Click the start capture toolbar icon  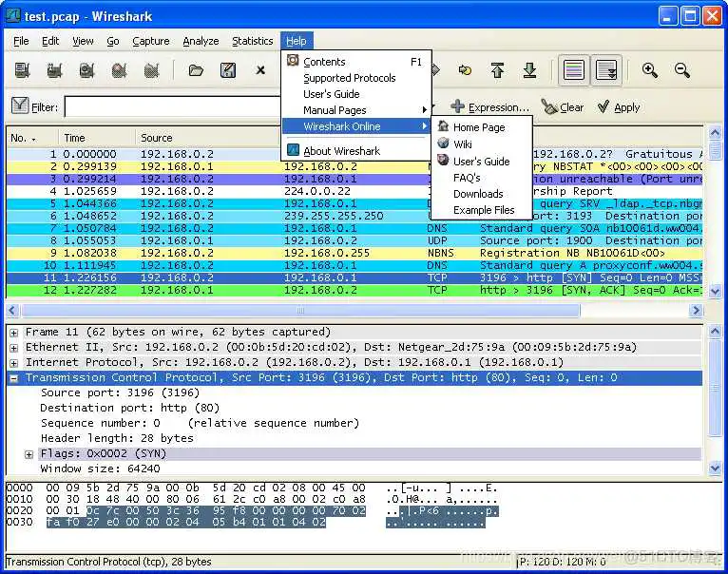pyautogui.click(x=86, y=70)
